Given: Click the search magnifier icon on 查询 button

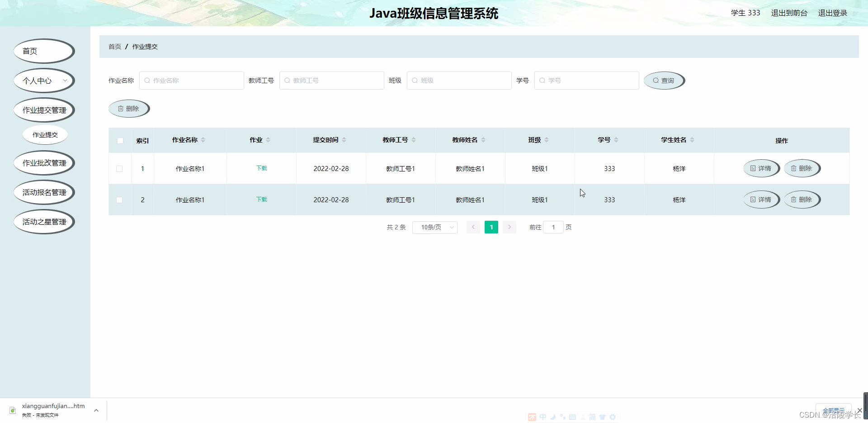Looking at the screenshot, I should coord(656,80).
